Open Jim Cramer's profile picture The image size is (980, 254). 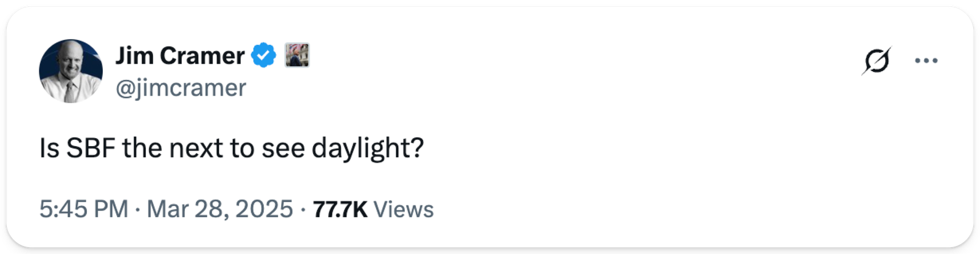pos(70,71)
